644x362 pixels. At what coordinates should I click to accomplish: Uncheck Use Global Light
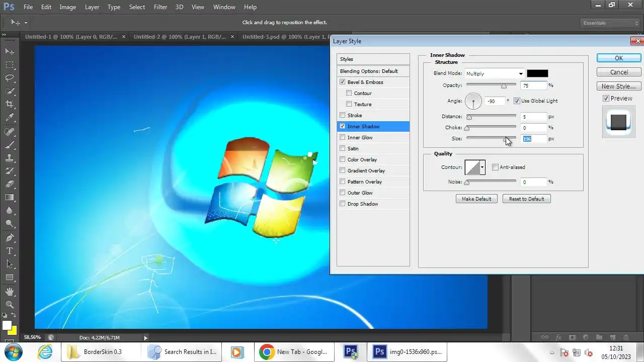[517, 101]
